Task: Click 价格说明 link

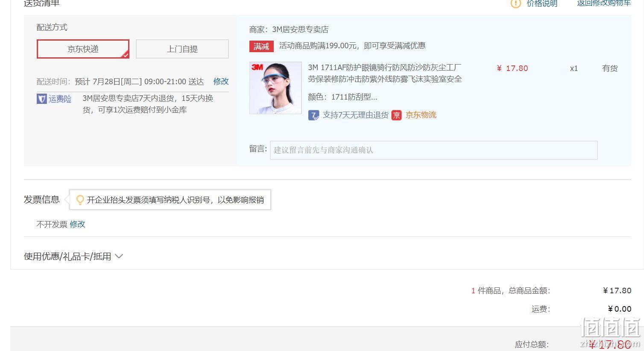Action: tap(542, 3)
